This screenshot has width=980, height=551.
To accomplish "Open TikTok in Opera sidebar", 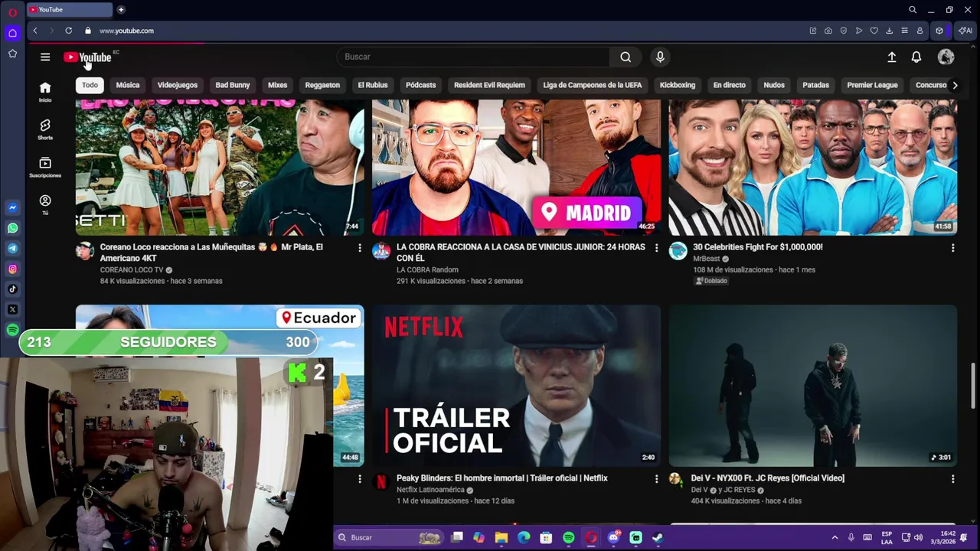I will click(x=12, y=289).
